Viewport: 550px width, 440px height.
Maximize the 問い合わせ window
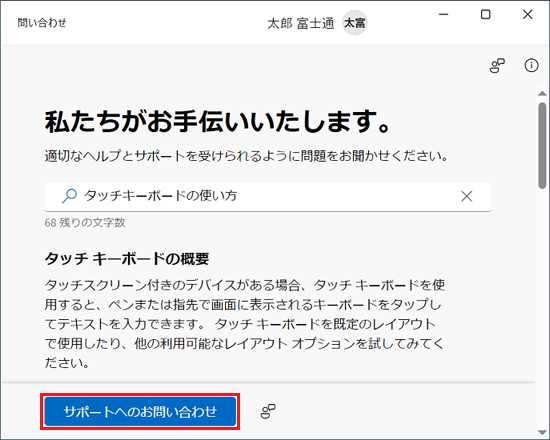tap(485, 14)
